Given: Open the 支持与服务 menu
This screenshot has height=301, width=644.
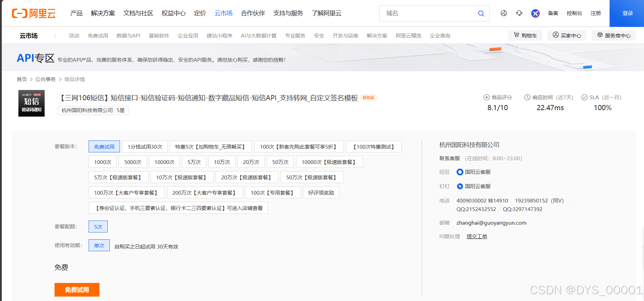Looking at the screenshot, I should tap(288, 13).
